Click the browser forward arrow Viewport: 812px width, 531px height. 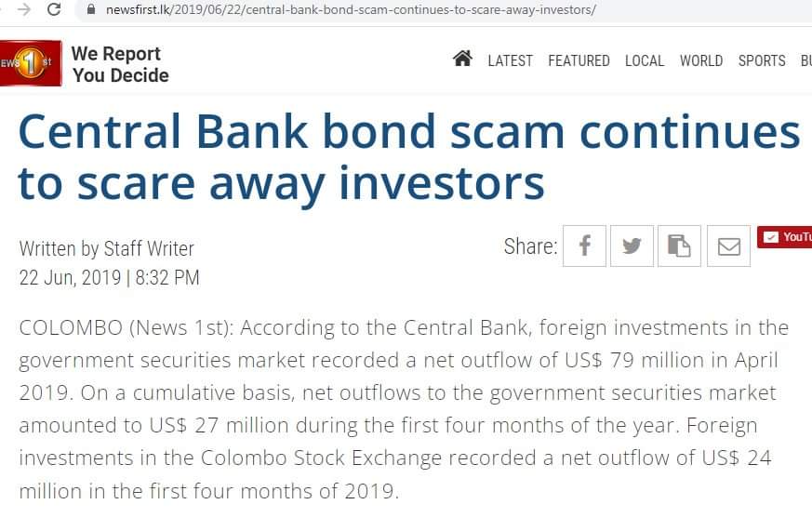tap(24, 9)
